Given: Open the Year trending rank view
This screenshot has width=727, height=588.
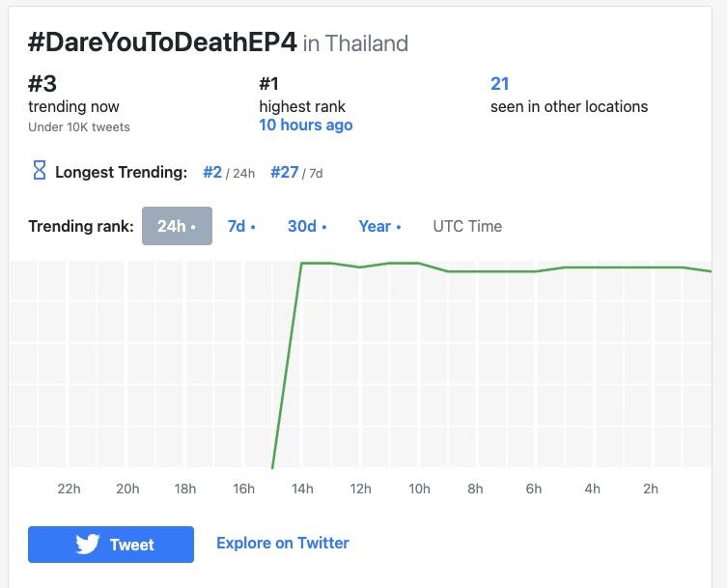Looking at the screenshot, I should coord(378,226).
